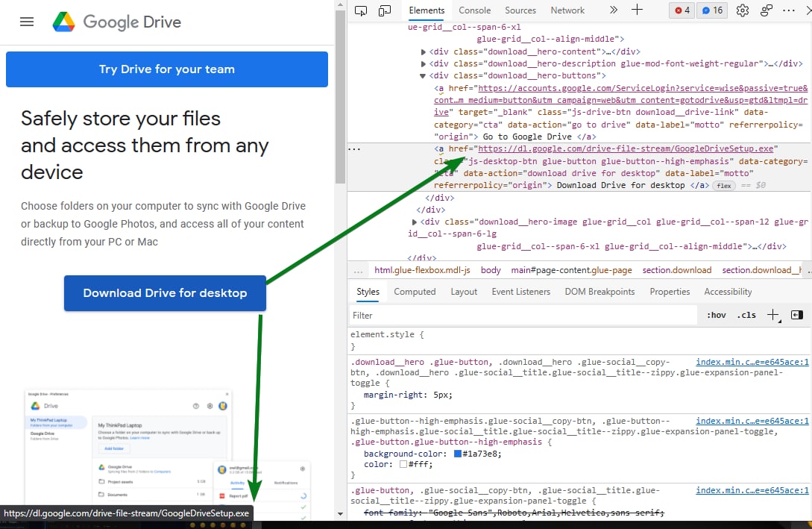This screenshot has width=812, height=529.
Task: Open index.min.css link for font-family rule
Action: [x=752, y=491]
